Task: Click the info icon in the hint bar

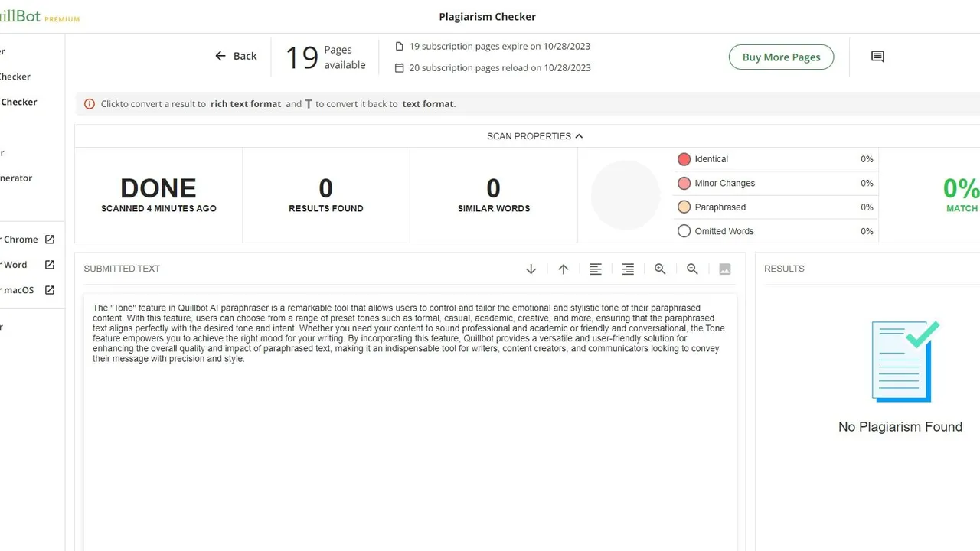Action: pos(90,104)
